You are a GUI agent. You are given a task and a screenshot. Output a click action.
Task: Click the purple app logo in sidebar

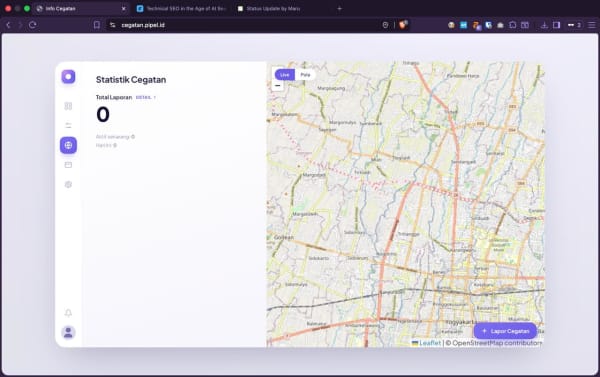click(x=68, y=77)
